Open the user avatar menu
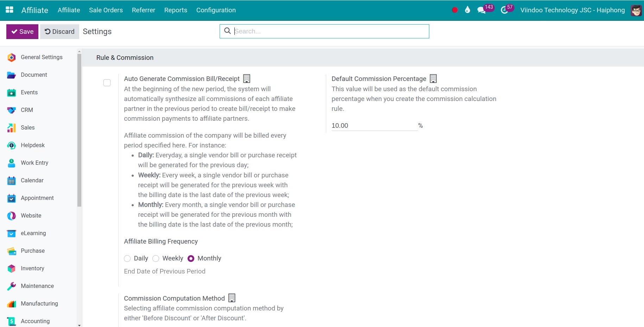644x327 pixels. tap(636, 10)
